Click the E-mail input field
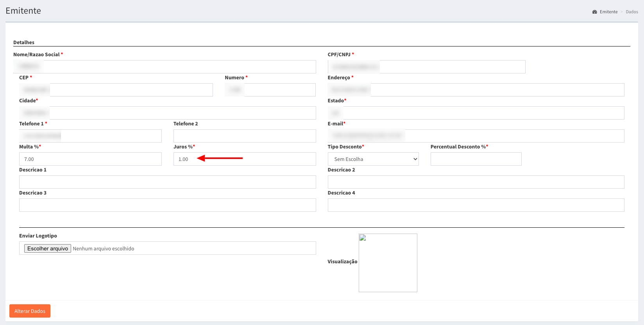Viewport: 644px width, 325px height. point(476,136)
